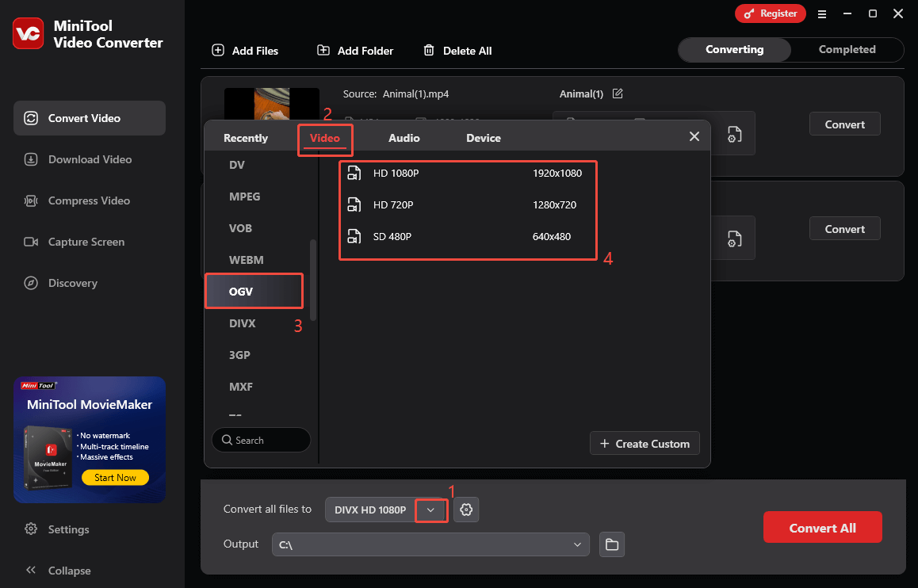
Task: Open the Output path dropdown
Action: coord(578,544)
